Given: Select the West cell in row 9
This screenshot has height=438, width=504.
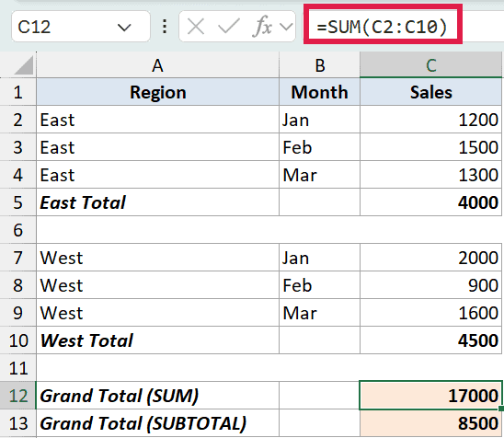Looking at the screenshot, I should pos(158,313).
